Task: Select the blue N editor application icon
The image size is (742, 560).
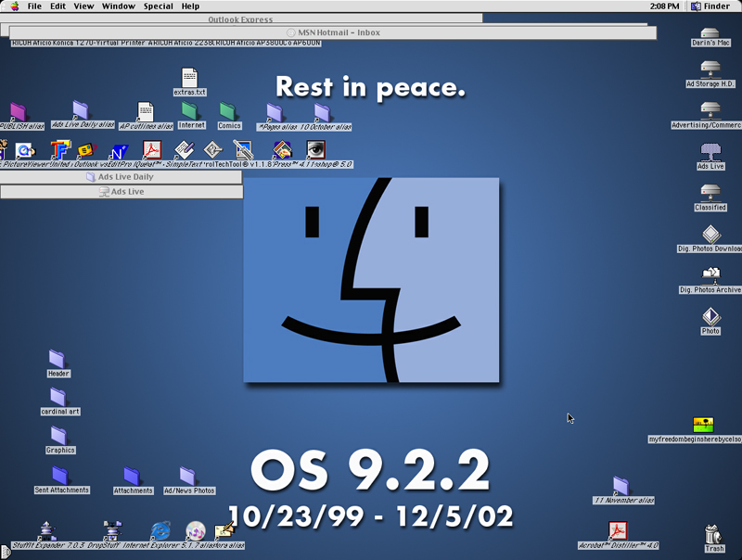Action: 119,151
